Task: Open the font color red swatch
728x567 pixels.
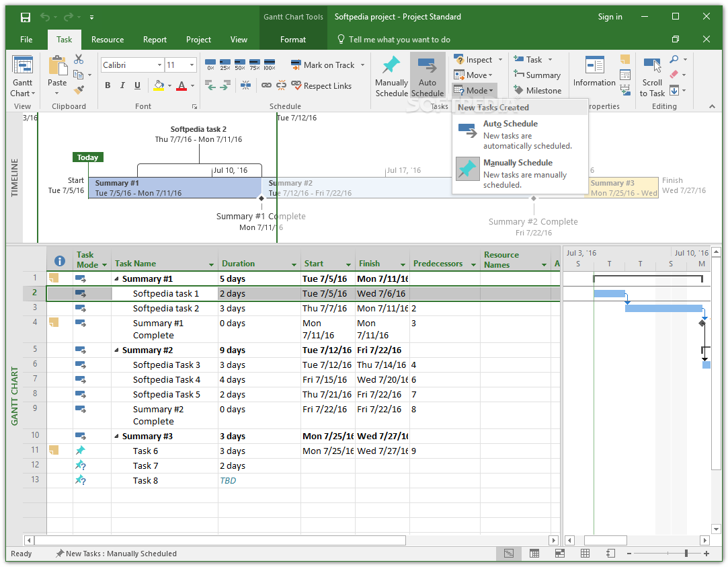Action: [x=181, y=85]
